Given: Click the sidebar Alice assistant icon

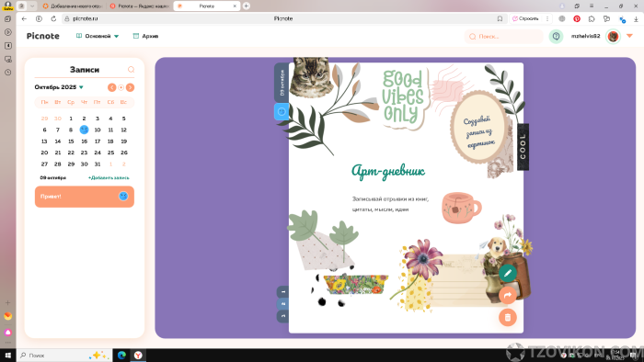Looking at the screenshot, I should pyautogui.click(x=7, y=333).
